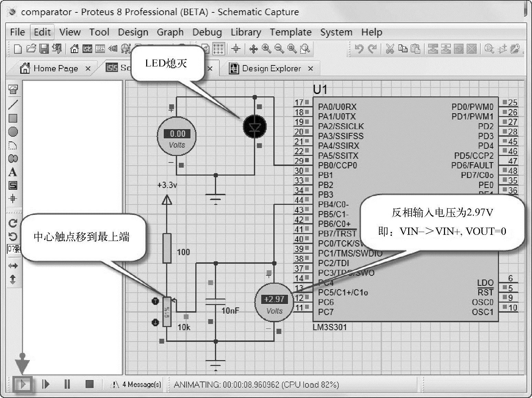Open the File menu

tap(18, 32)
